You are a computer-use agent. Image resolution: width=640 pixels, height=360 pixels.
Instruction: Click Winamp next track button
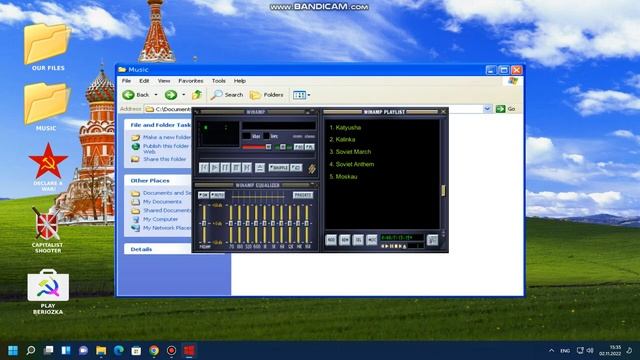247,167
